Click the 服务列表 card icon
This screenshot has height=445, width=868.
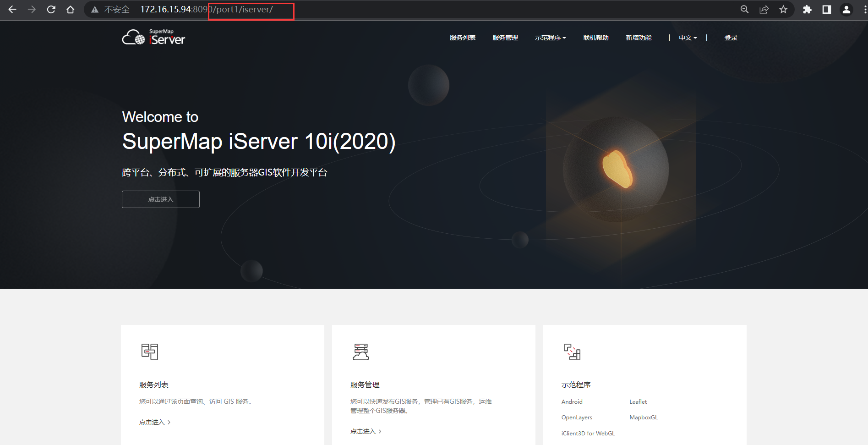click(x=150, y=352)
